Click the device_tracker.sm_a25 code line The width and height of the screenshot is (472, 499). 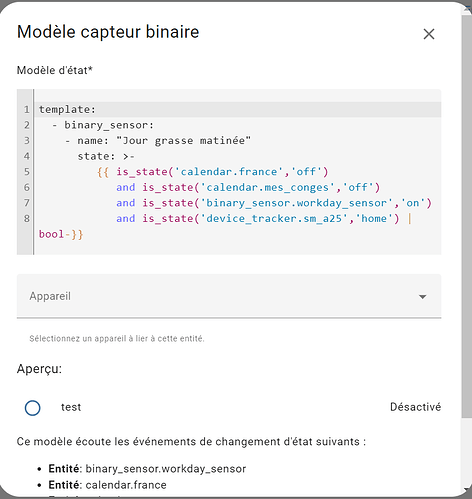(264, 219)
